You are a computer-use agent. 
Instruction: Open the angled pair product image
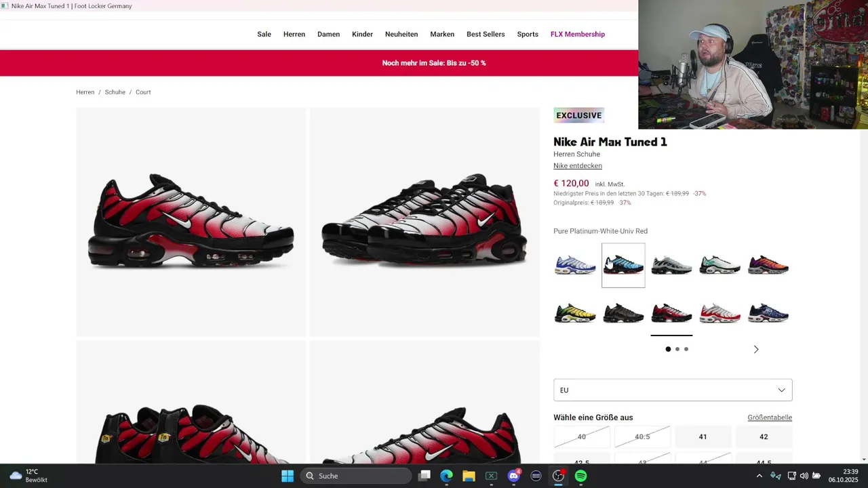[425, 222]
